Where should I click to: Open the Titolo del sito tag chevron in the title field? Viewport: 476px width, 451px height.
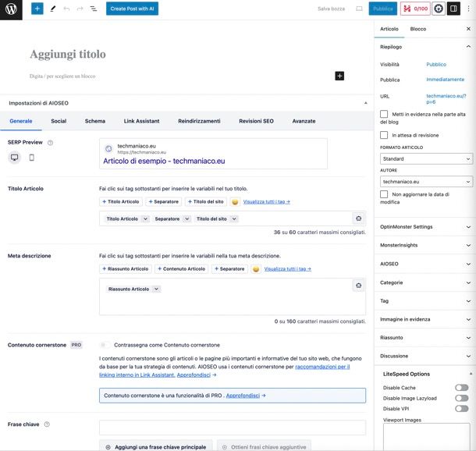(x=234, y=218)
